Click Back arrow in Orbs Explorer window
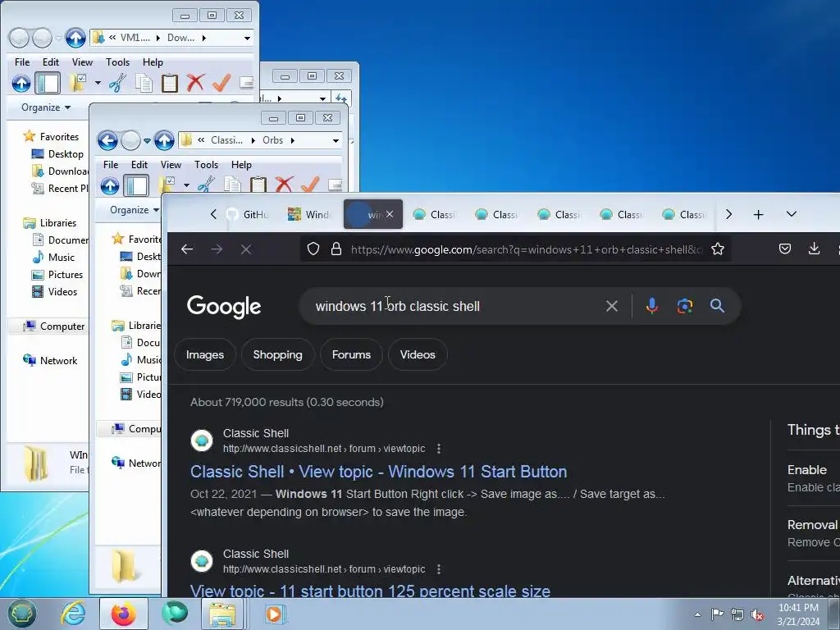The image size is (840, 630). tap(107, 140)
